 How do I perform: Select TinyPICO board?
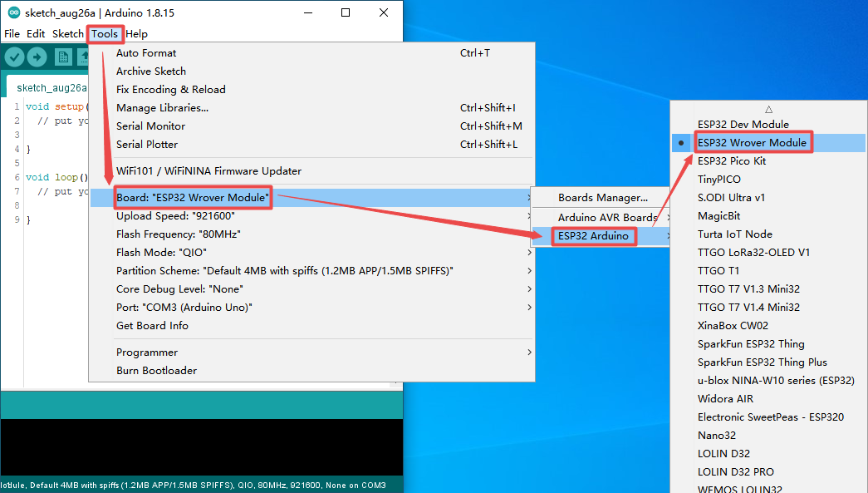(x=768, y=180)
